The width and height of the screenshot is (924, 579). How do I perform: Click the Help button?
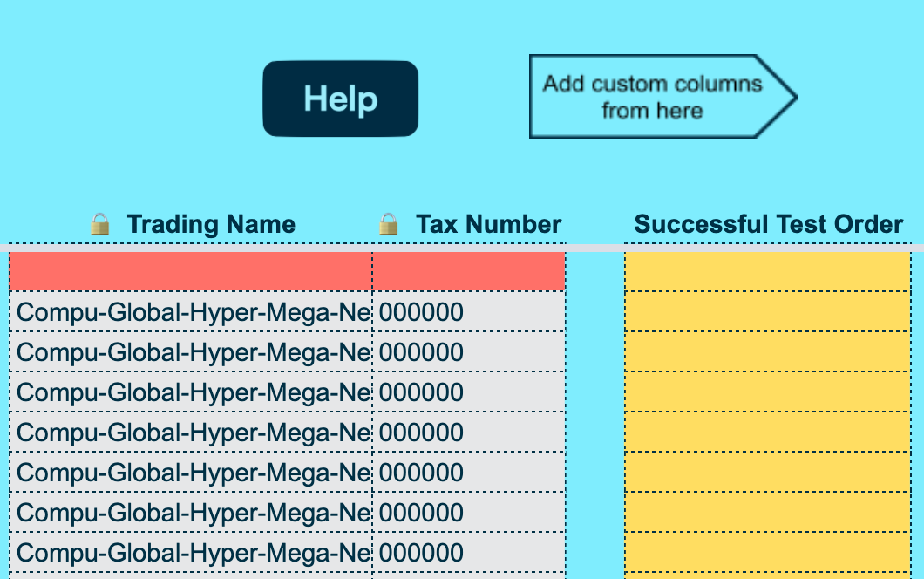(340, 99)
